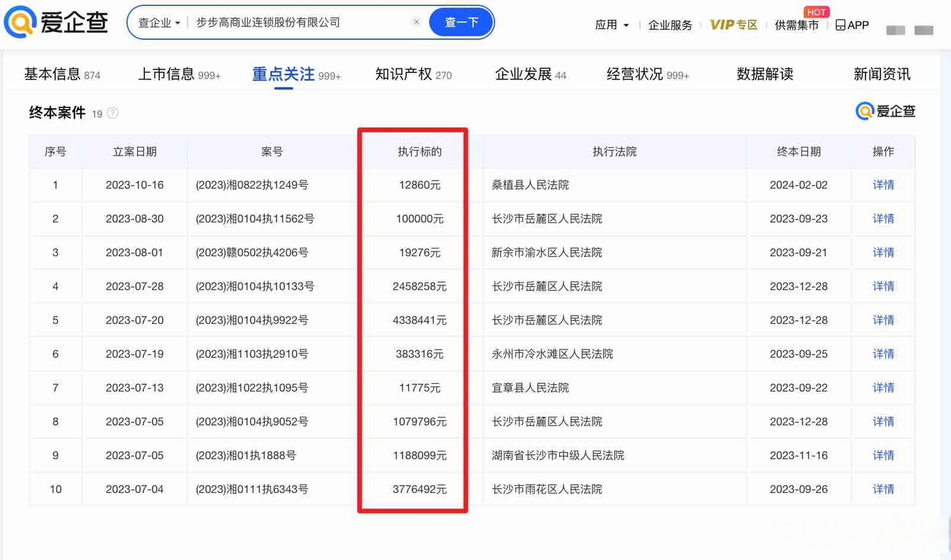Click court name 新余市渝水区人民法院

(x=546, y=252)
